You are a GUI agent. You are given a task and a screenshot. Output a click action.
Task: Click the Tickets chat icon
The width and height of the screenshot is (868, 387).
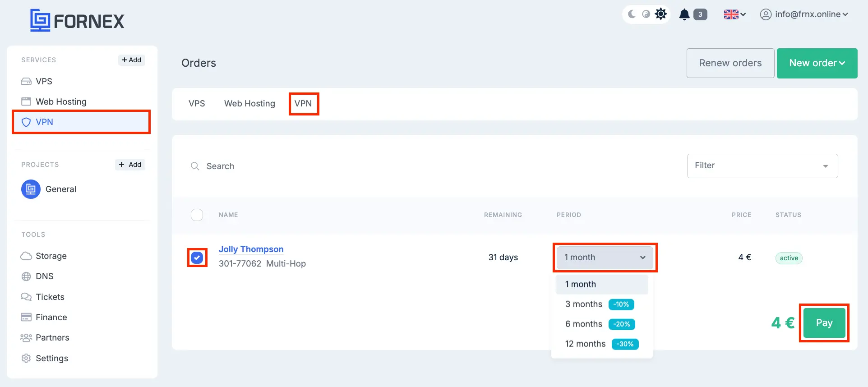tap(26, 297)
